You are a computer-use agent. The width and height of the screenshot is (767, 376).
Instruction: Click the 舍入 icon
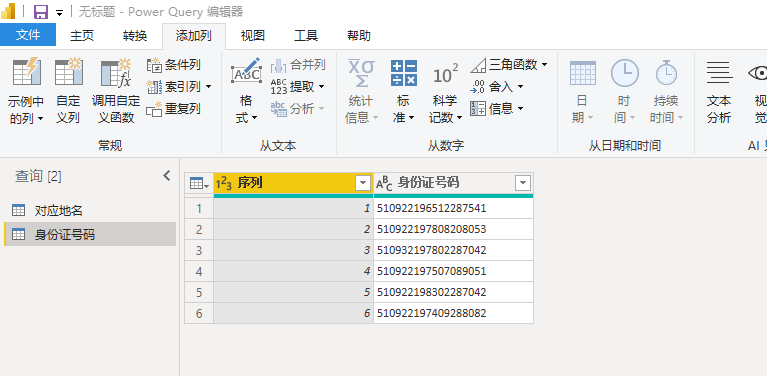tap(477, 87)
